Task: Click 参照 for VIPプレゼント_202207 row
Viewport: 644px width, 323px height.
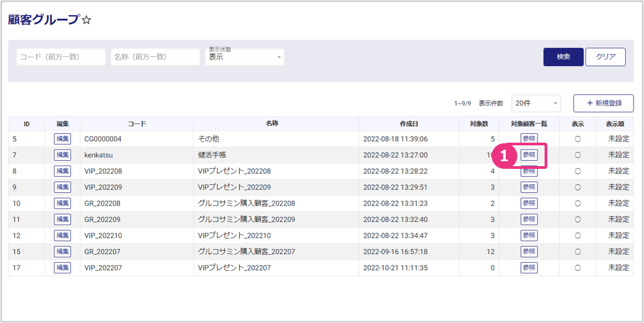Action: [529, 268]
